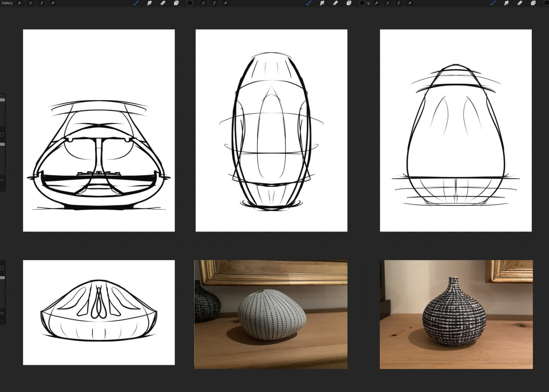Open the Gallery
This screenshot has height=392, width=549.
7,3
